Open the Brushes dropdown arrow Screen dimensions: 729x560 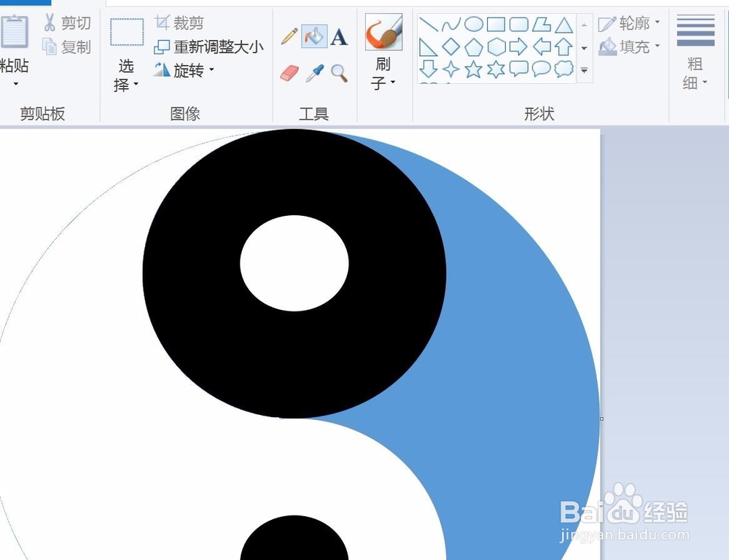pyautogui.click(x=393, y=82)
